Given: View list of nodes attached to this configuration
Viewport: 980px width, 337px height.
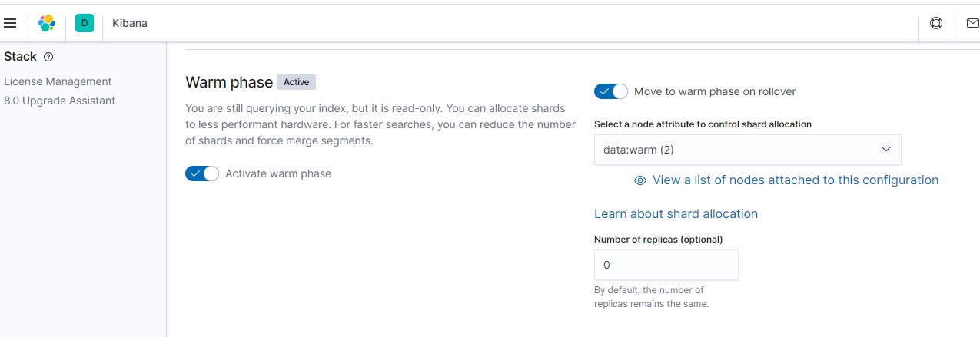Looking at the screenshot, I should (x=795, y=180).
